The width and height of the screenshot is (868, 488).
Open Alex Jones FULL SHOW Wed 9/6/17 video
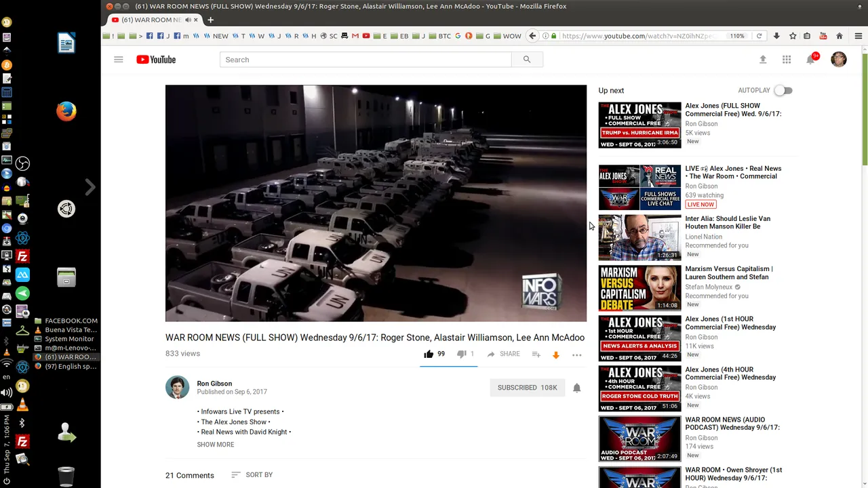(733, 110)
